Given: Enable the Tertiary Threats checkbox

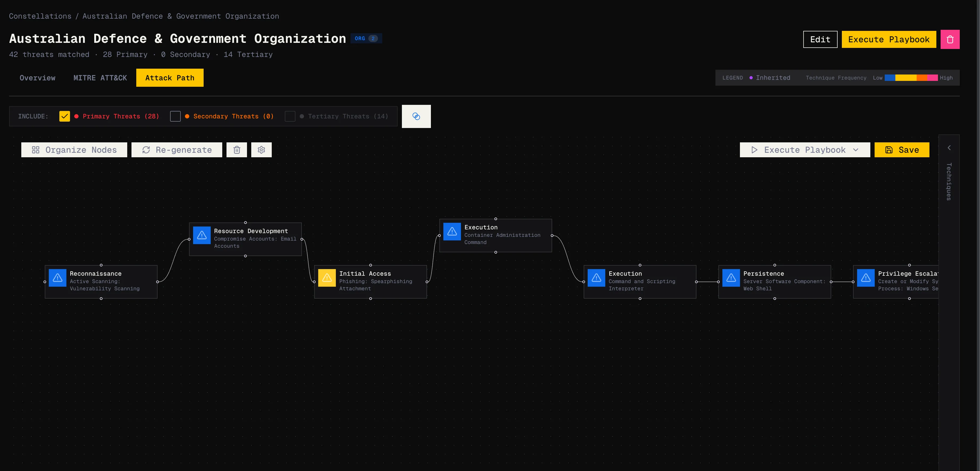Looking at the screenshot, I should click(290, 116).
